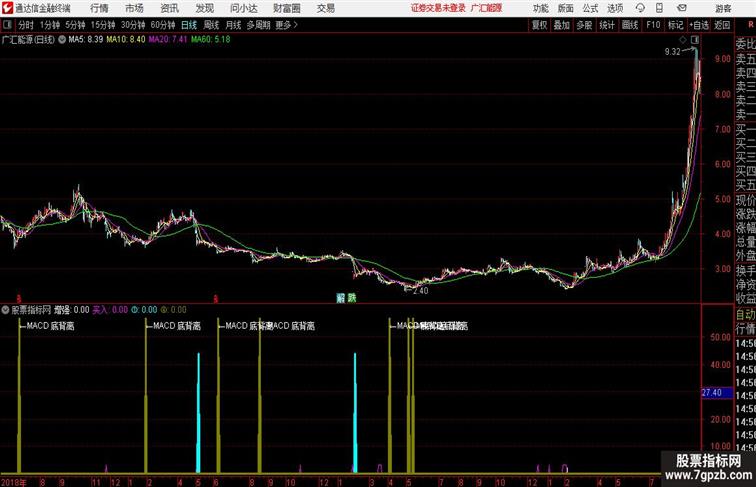Select the 日线 daily period tab
This screenshot has height=487, width=756.
click(189, 25)
